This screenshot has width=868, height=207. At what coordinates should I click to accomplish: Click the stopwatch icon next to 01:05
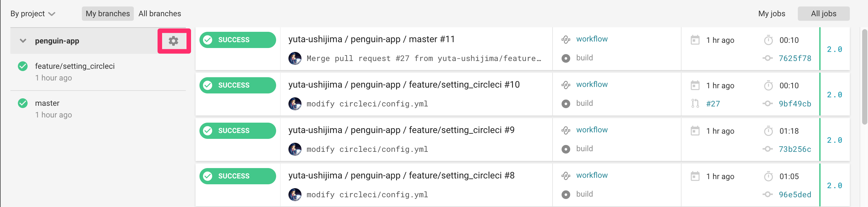768,176
